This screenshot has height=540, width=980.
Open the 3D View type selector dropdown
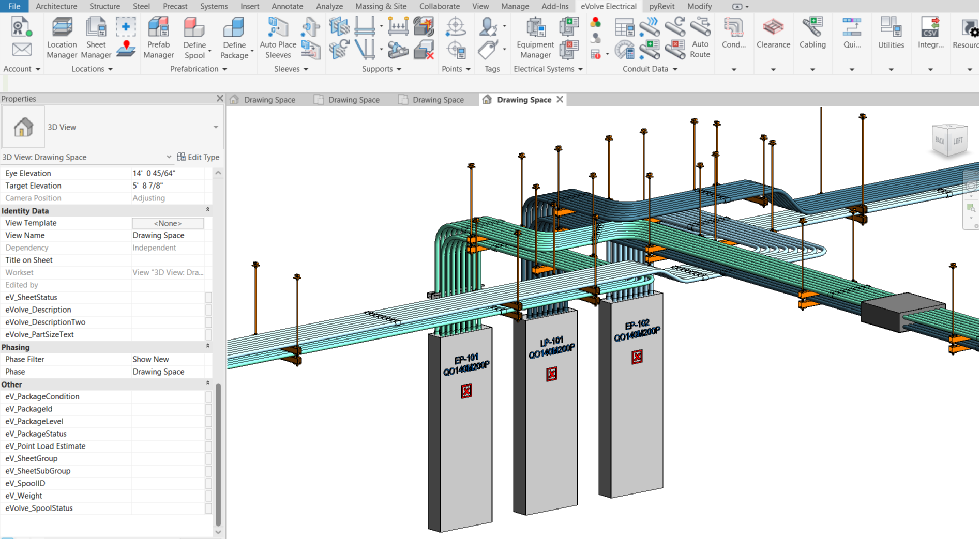(216, 127)
